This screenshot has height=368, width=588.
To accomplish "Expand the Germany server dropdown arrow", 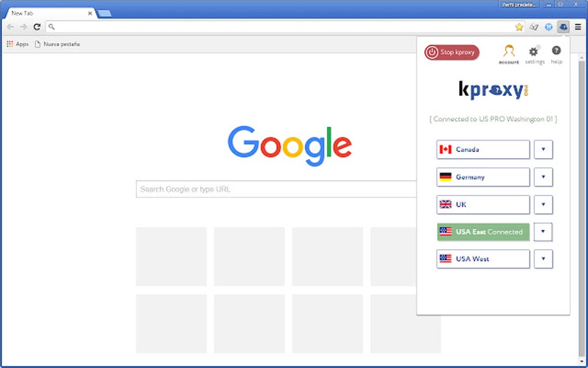I will coord(543,177).
